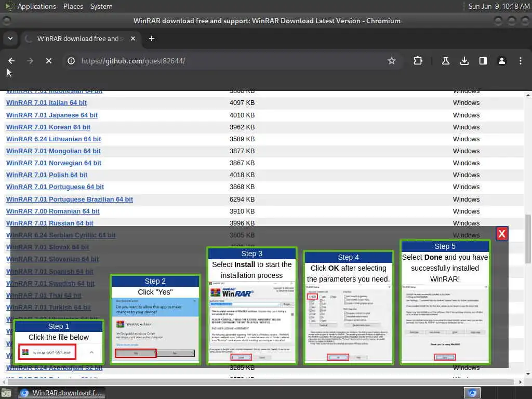The height and width of the screenshot is (399, 532).
Task: Click the scroll up arrow of vertical scrollbar
Action: [x=528, y=96]
